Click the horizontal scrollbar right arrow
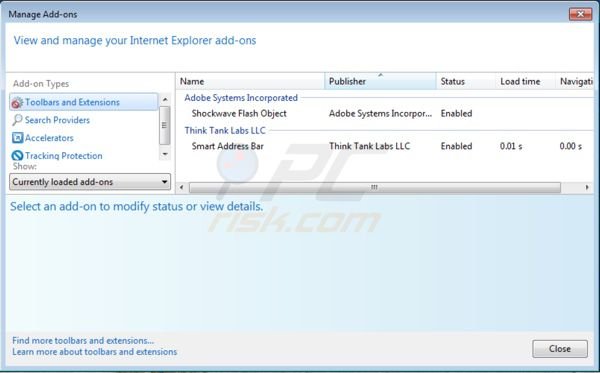The image size is (600, 373). (587, 187)
